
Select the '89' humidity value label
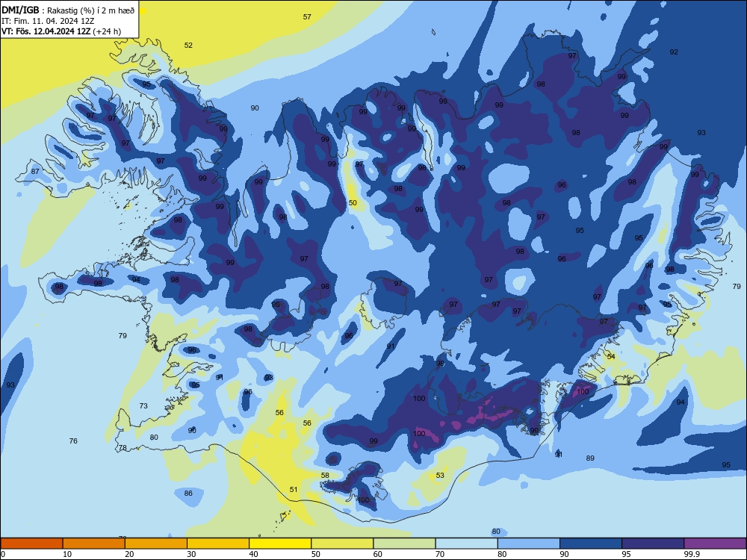pyautogui.click(x=590, y=458)
